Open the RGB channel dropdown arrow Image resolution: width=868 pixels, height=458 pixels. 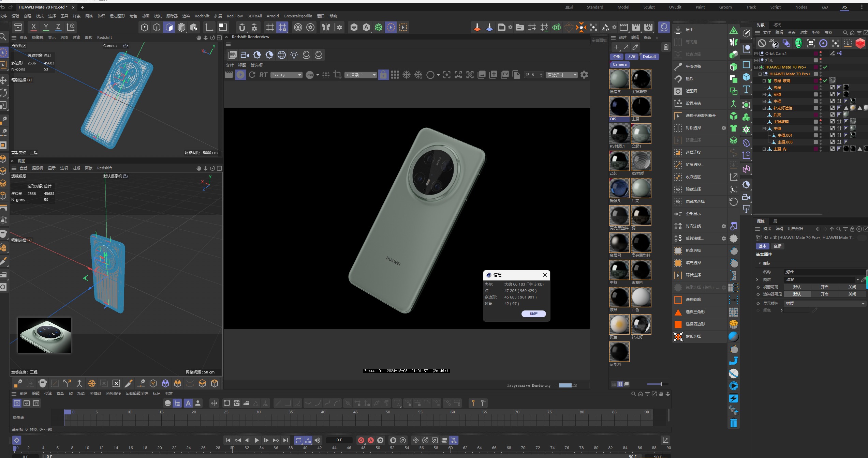click(318, 75)
